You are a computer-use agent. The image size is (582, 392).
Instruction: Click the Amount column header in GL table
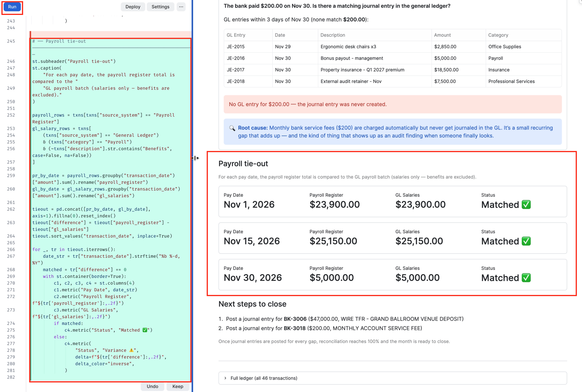(x=442, y=35)
